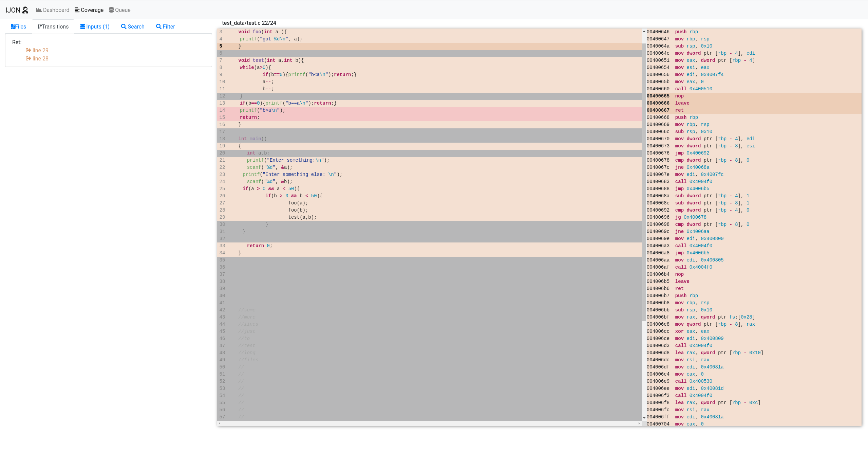Select source line 14 printf statement
868x452 pixels.
click(262, 110)
